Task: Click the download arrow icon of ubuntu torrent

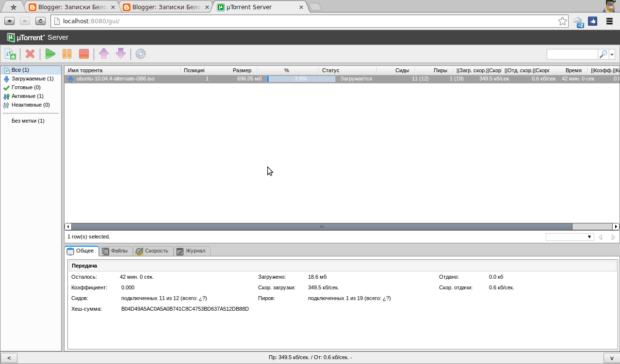Action: [71, 79]
